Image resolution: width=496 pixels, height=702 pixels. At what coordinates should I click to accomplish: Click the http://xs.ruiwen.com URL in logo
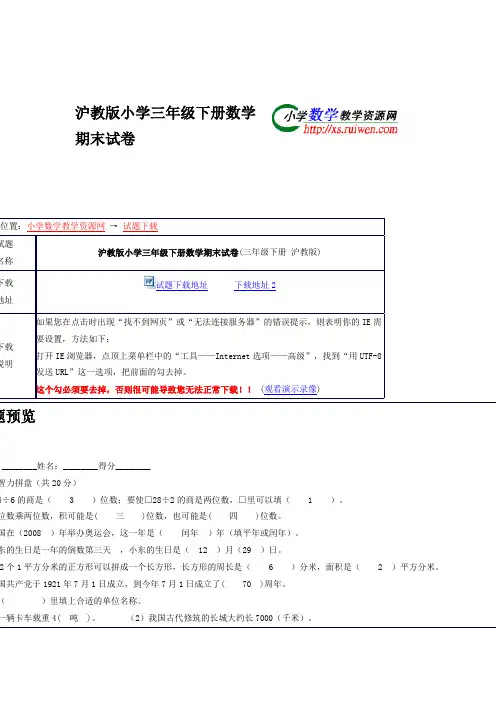pos(350,129)
